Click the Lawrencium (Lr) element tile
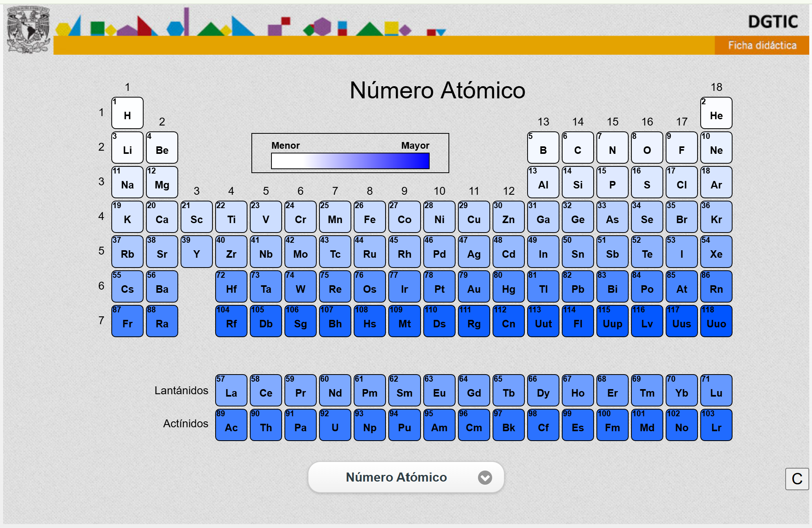Screen dimensions: 812x528 click(x=716, y=425)
